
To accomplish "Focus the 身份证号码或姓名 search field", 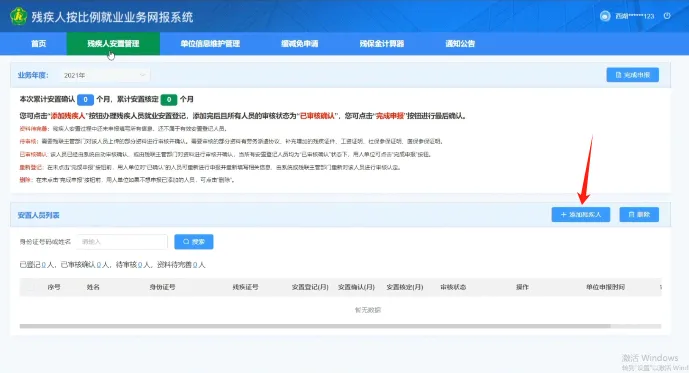I will [122, 242].
